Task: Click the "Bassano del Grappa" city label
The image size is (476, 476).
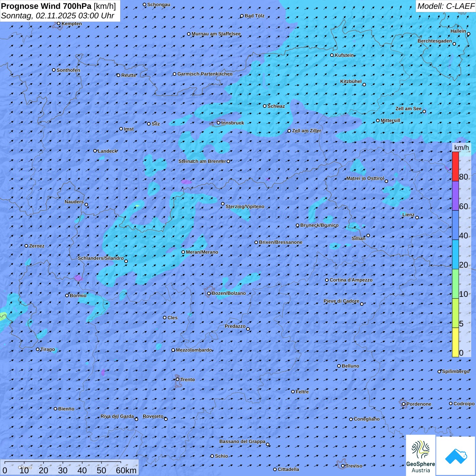Action: click(x=242, y=441)
